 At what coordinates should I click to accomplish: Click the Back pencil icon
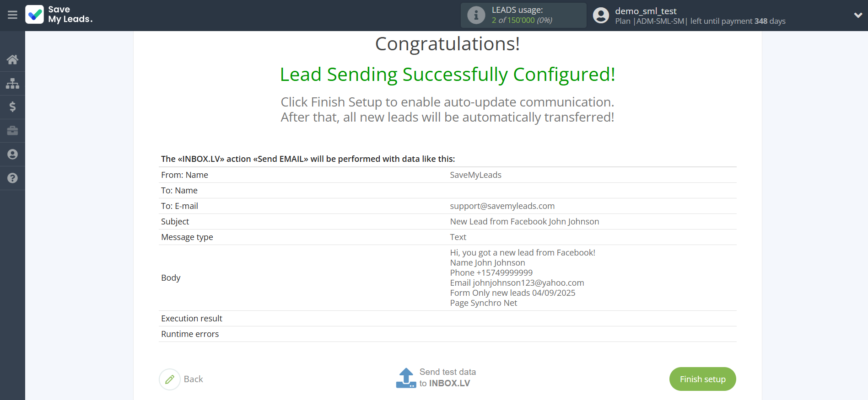pyautogui.click(x=170, y=379)
